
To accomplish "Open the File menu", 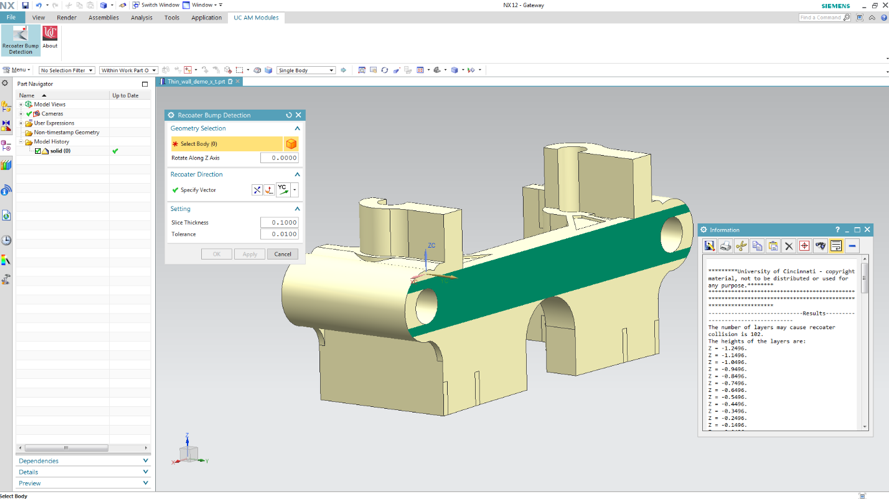I will click(12, 18).
